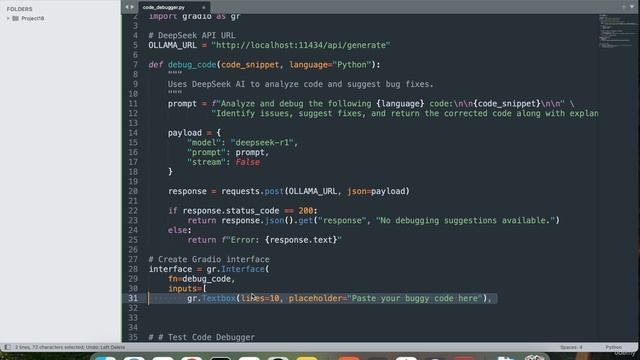Image resolution: width=640 pixels, height=360 pixels.
Task: Click requests.post on line 20
Action: (x=252, y=191)
